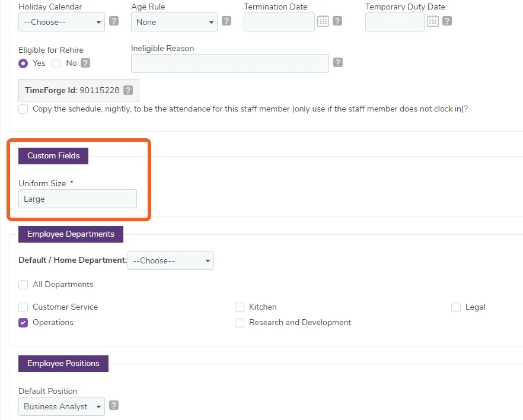Check All Departments box
523x420 pixels.
coord(23,285)
